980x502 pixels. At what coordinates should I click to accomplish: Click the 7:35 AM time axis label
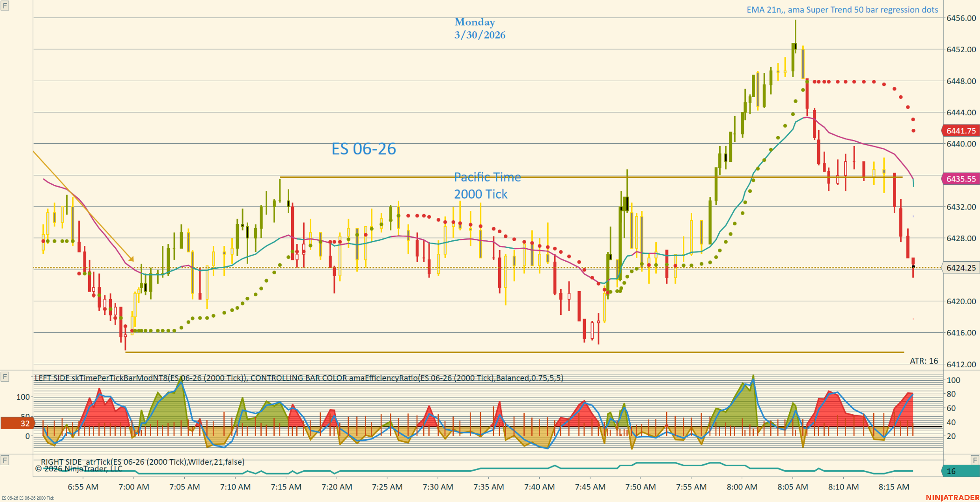[489, 487]
